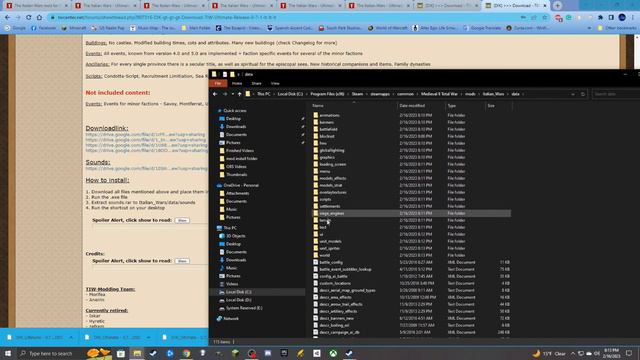640x360 pixels.
Task: Bookmark this page with the star icon
Action: pos(544,18)
